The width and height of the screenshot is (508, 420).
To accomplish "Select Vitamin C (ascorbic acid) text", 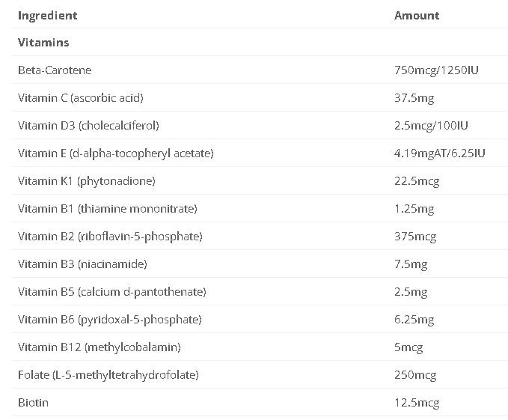I will coord(80,98).
